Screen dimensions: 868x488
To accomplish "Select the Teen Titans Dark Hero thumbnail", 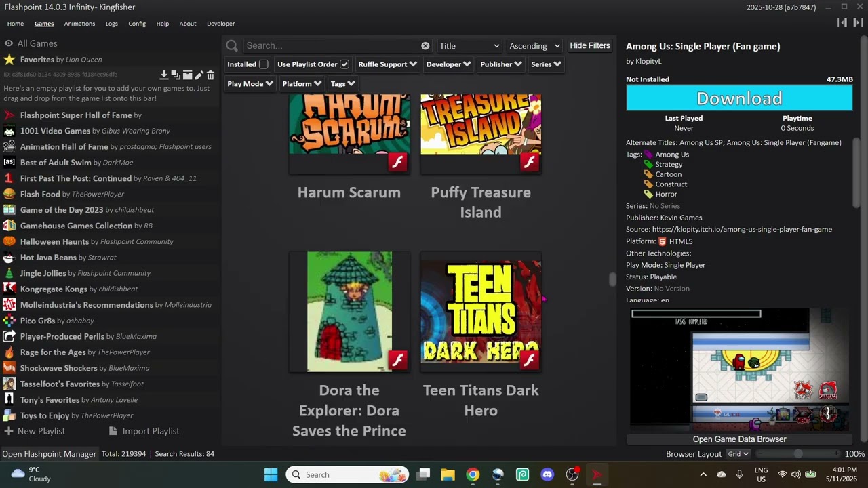I will (481, 312).
